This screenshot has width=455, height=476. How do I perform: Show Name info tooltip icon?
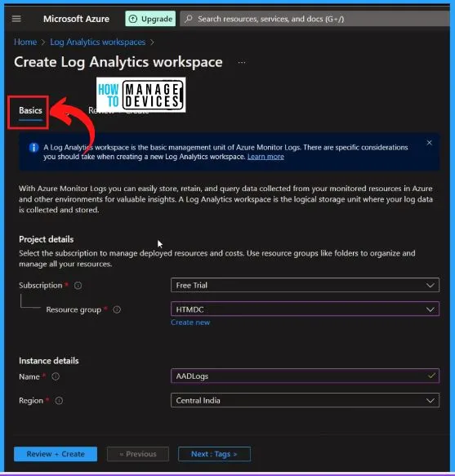click(56, 376)
